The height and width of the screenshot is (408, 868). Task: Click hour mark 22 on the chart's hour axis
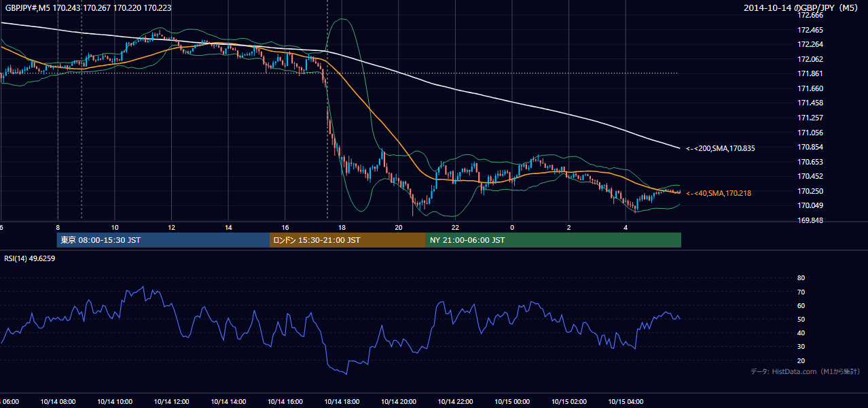[x=455, y=227]
